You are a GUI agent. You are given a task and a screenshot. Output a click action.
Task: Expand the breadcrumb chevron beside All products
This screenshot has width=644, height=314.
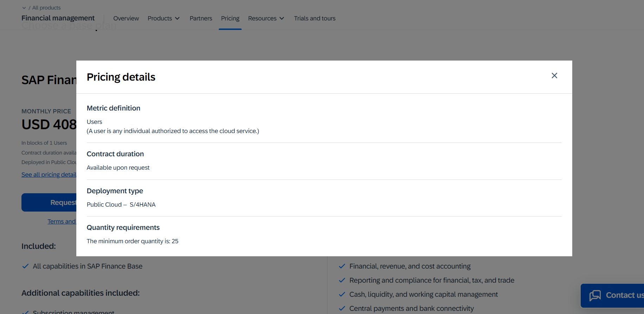pos(24,8)
